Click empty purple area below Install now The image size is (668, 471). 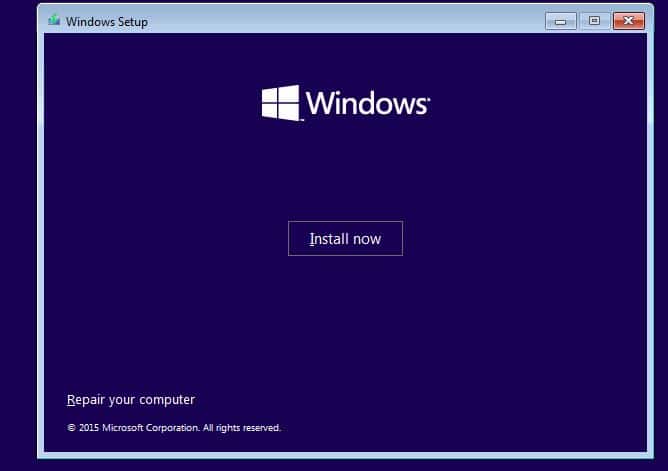(x=345, y=320)
